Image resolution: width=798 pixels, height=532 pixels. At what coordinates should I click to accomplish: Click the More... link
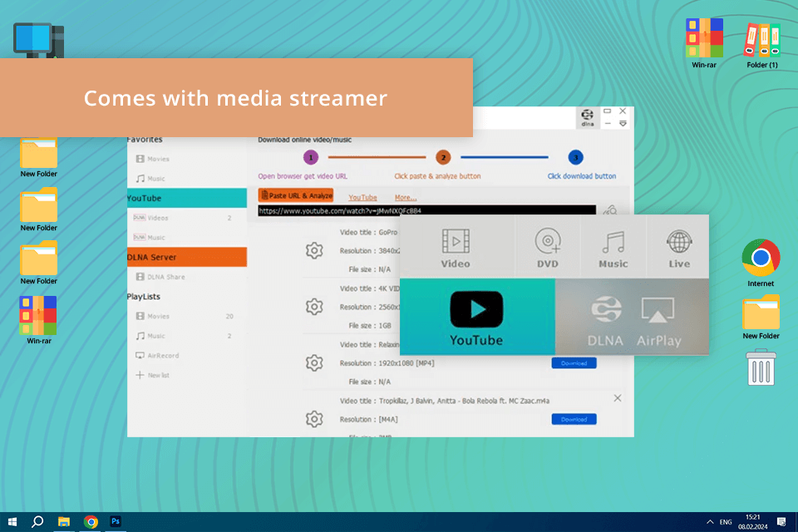point(406,198)
